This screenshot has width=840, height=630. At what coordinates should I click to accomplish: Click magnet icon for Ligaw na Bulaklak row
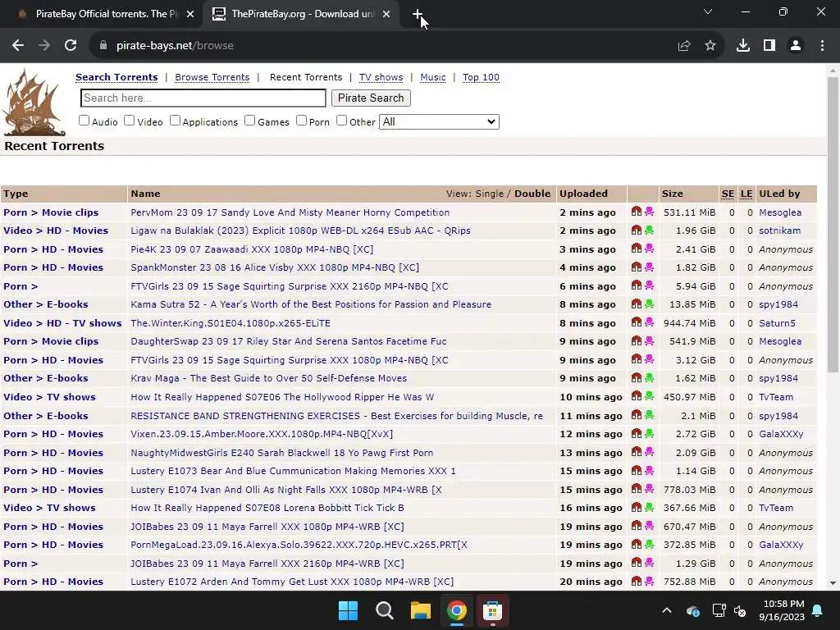tap(637, 230)
